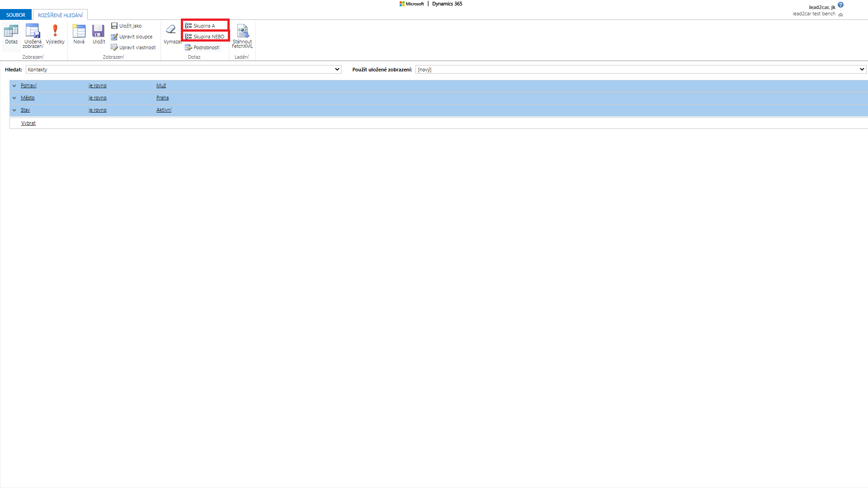Click the Praha value link
This screenshot has width=868, height=488.
(x=162, y=98)
